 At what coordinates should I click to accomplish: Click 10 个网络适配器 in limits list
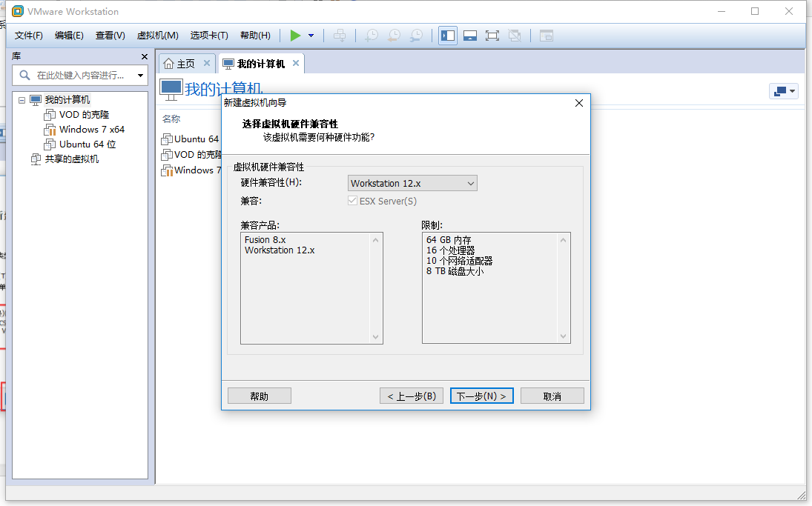(459, 261)
